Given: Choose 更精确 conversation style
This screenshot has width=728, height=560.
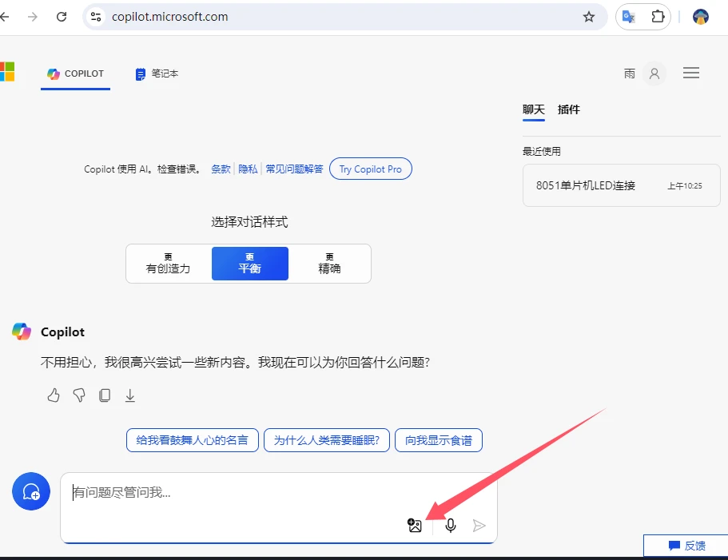Looking at the screenshot, I should coord(329,264).
